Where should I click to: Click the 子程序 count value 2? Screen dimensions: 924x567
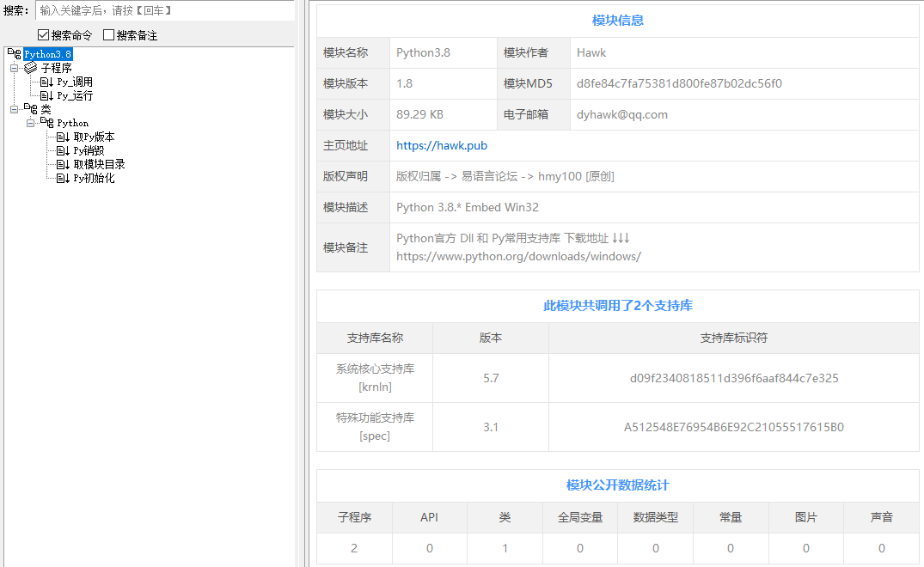click(354, 548)
